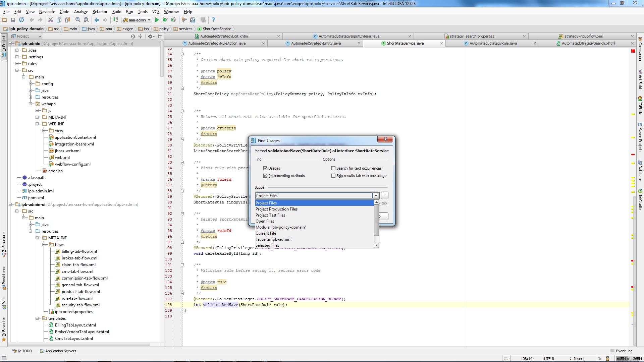Choose Current File scope option
Image resolution: width=644 pixels, height=362 pixels.
pos(315,233)
